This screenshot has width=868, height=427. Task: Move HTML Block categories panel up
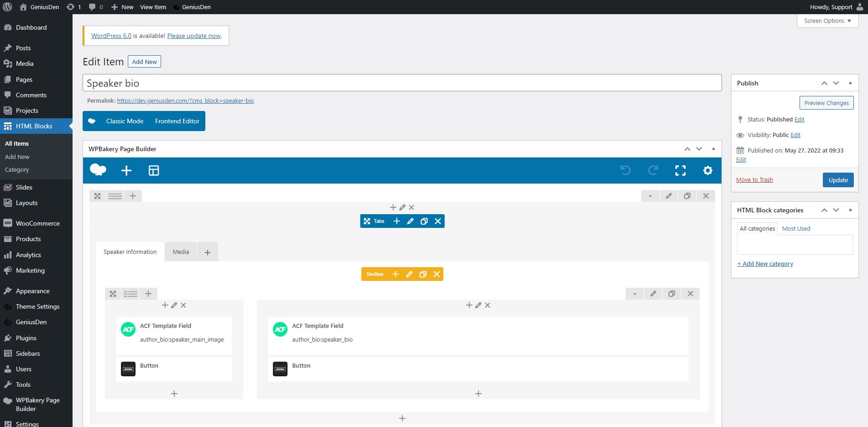tap(824, 210)
